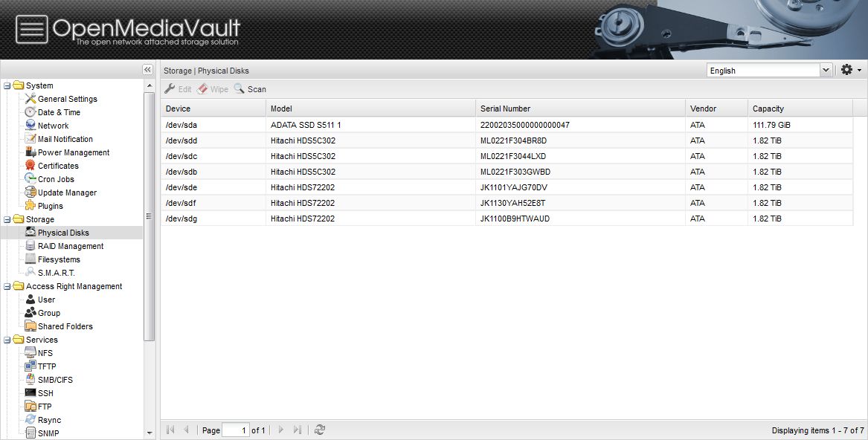
Task: Open Update Manager icon
Action: (x=30, y=192)
